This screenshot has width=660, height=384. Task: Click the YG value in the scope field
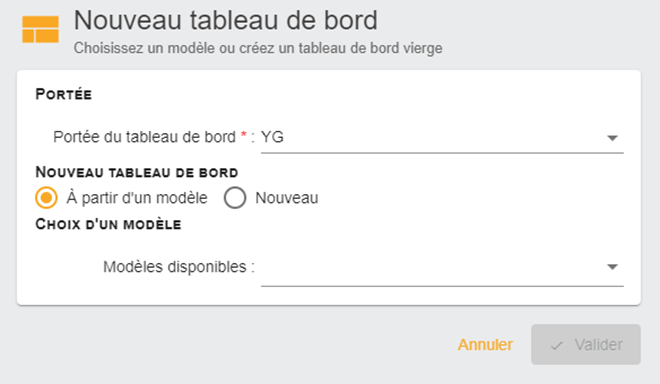pyautogui.click(x=272, y=137)
